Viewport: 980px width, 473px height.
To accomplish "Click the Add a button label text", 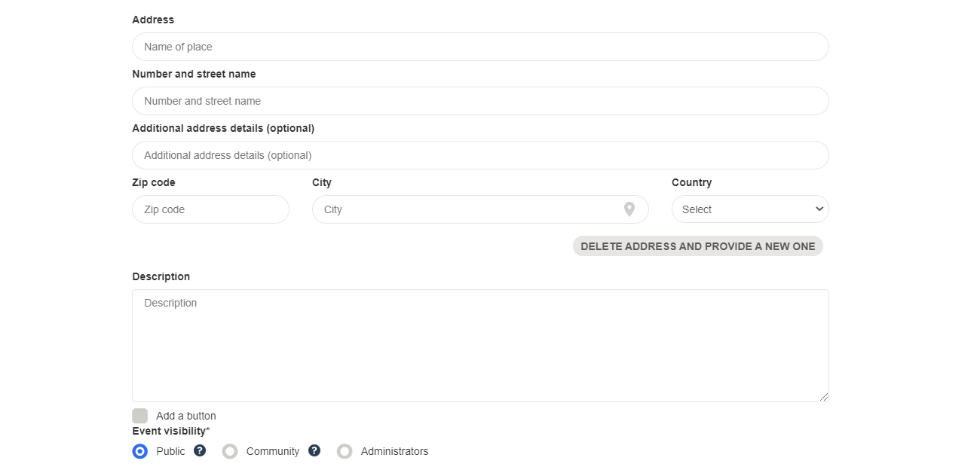I will [x=185, y=415].
